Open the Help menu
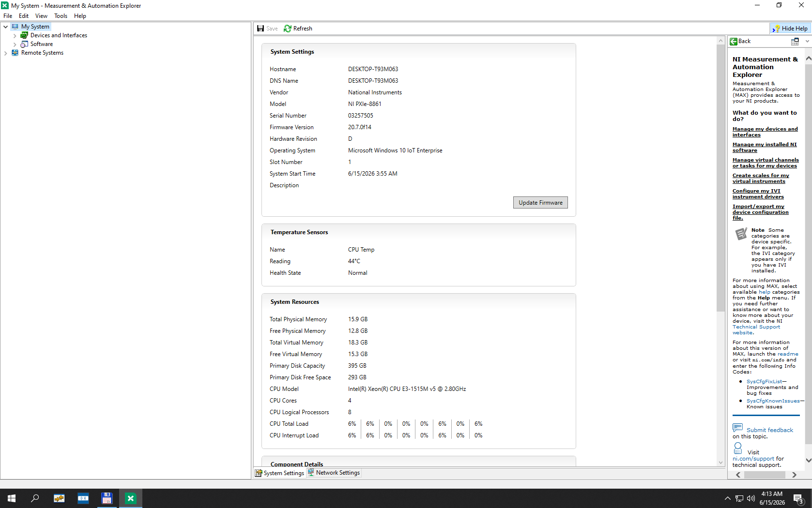Viewport: 812px width, 508px height. coord(80,16)
